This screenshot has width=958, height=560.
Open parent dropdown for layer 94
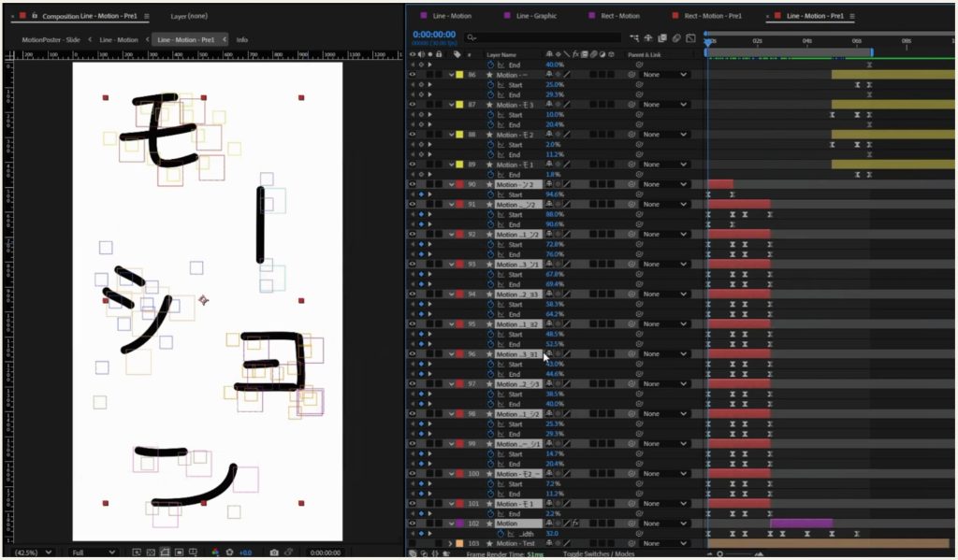(x=664, y=294)
